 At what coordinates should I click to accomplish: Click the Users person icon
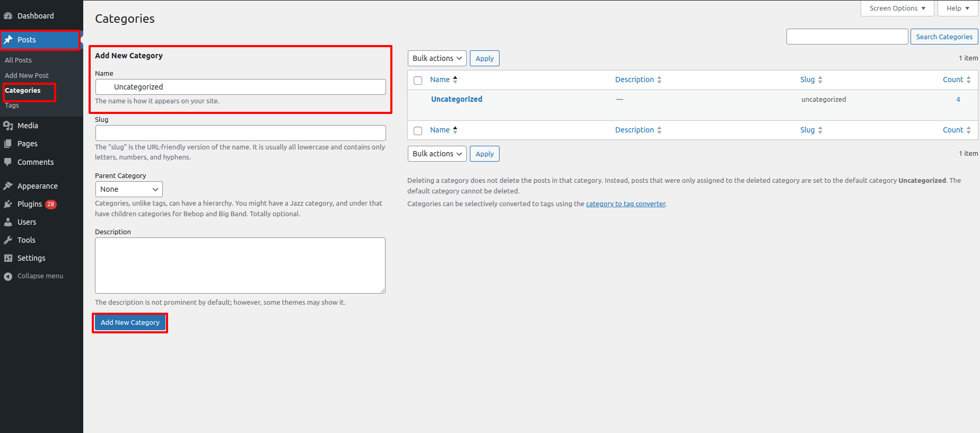click(8, 222)
